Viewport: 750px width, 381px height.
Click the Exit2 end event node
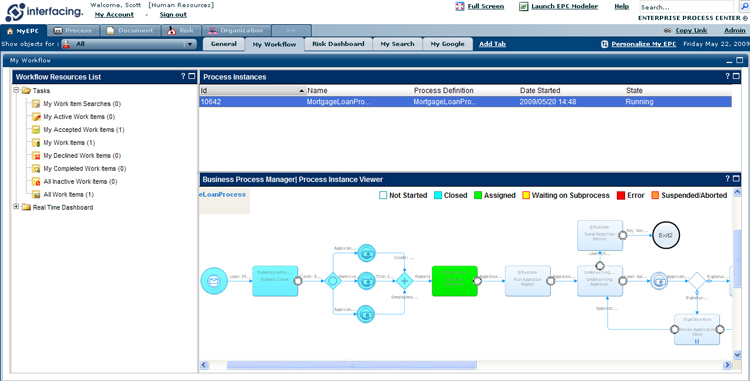(x=666, y=235)
